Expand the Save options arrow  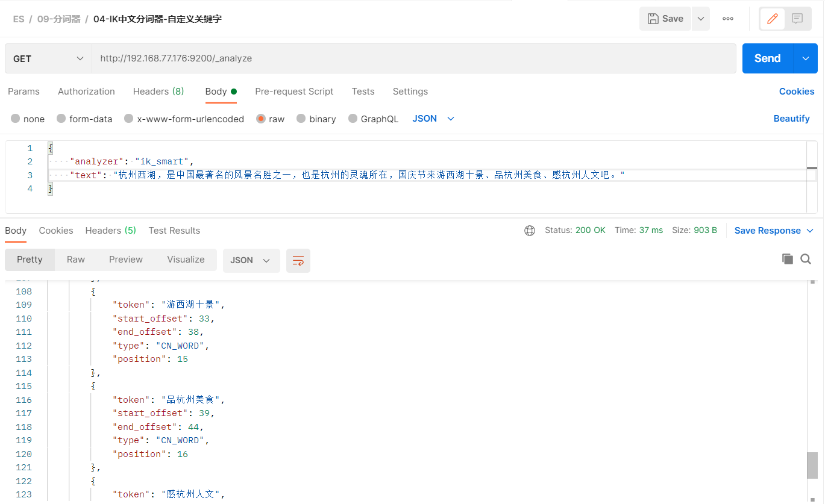click(700, 19)
